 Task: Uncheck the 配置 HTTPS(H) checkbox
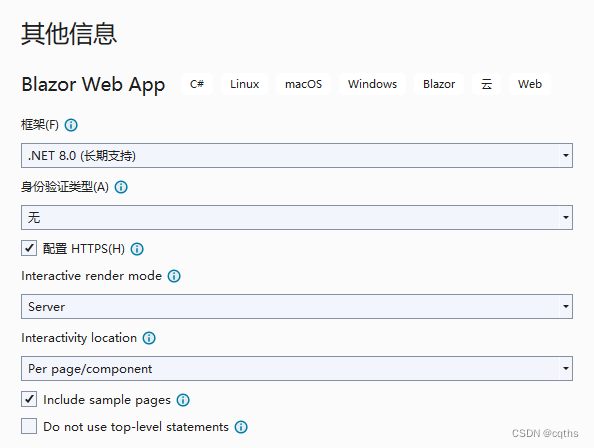coord(29,248)
